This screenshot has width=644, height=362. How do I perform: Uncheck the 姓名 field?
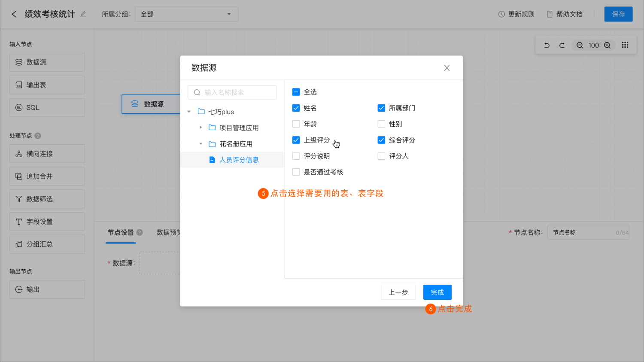(x=296, y=108)
